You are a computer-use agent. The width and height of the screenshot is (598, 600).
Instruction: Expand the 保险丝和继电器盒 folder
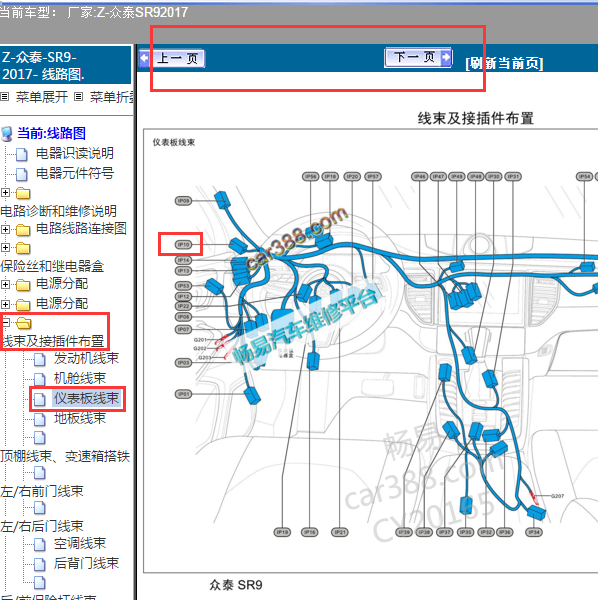pyautogui.click(x=5, y=248)
